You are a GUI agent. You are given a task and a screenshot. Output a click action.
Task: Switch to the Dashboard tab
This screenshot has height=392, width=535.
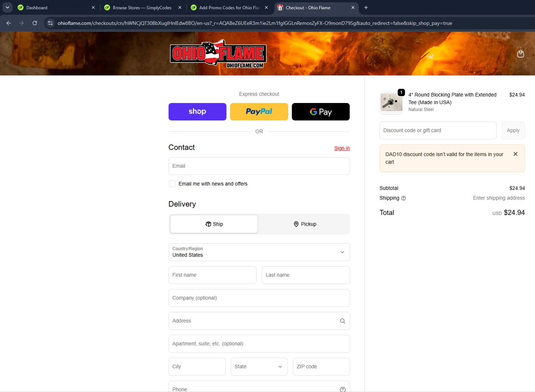click(x=53, y=7)
